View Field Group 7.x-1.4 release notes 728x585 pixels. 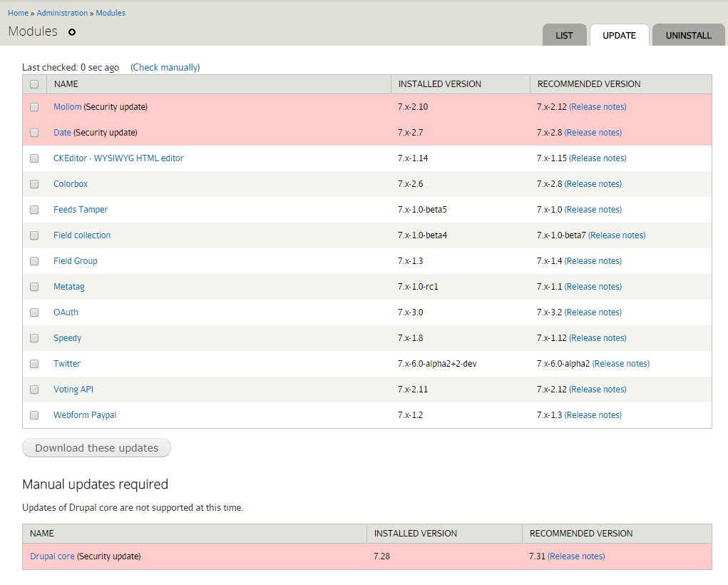point(593,260)
